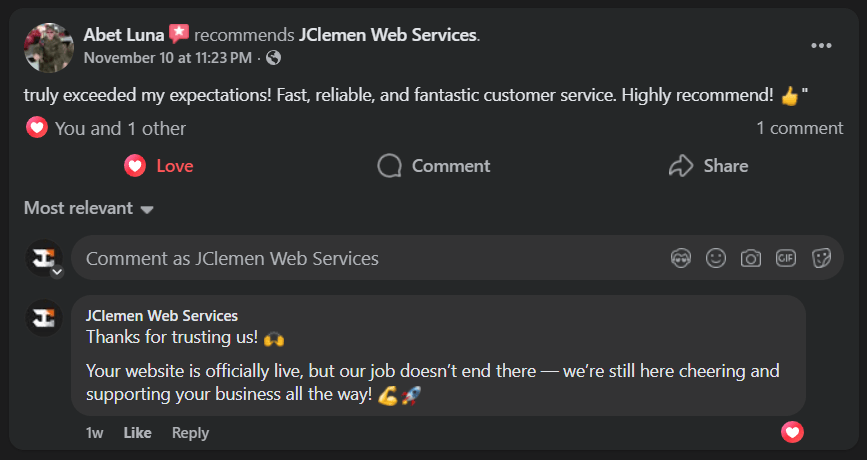
Task: Share the recommendation post
Action: (708, 166)
